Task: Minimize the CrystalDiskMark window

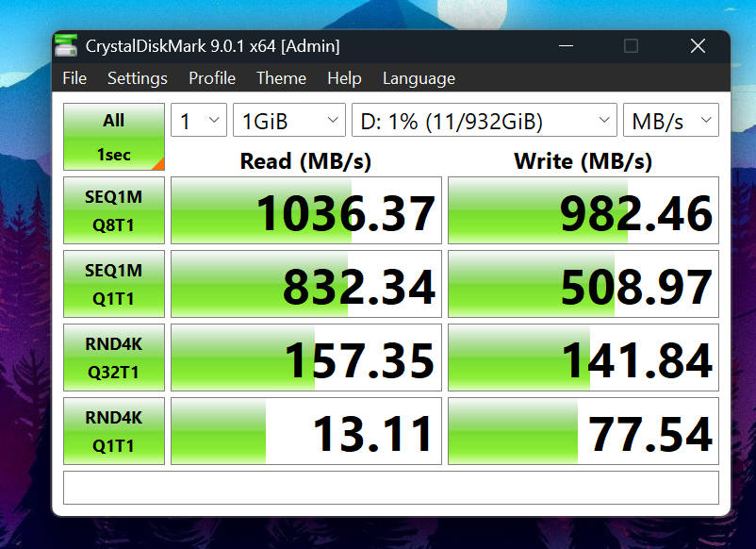Action: (x=566, y=45)
